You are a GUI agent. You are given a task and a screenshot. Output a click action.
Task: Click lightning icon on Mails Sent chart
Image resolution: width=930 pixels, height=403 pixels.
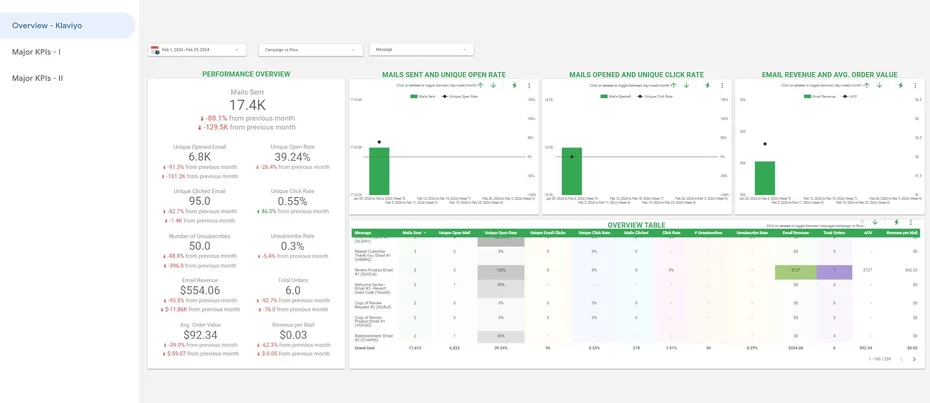click(514, 85)
